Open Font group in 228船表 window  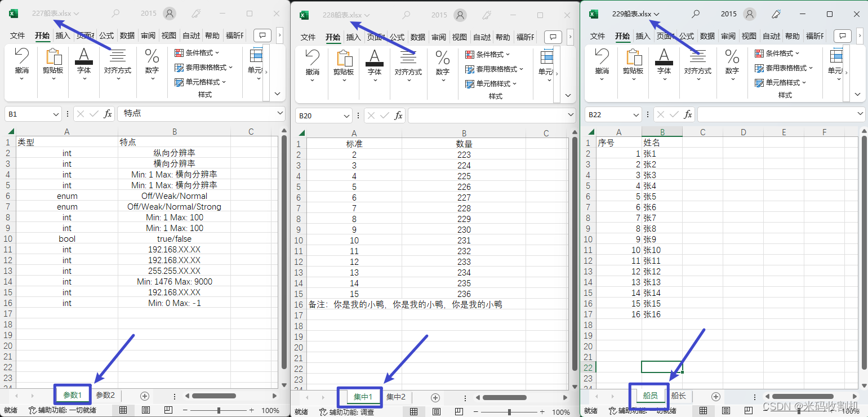pyautogui.click(x=375, y=65)
